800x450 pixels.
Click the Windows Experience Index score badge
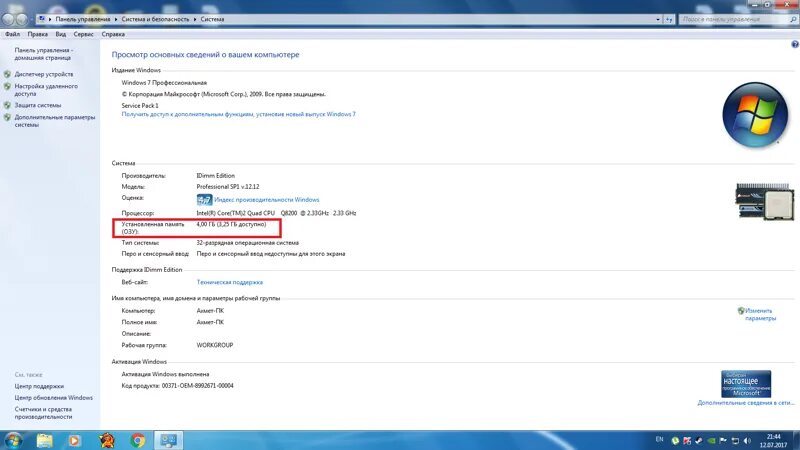(x=204, y=199)
